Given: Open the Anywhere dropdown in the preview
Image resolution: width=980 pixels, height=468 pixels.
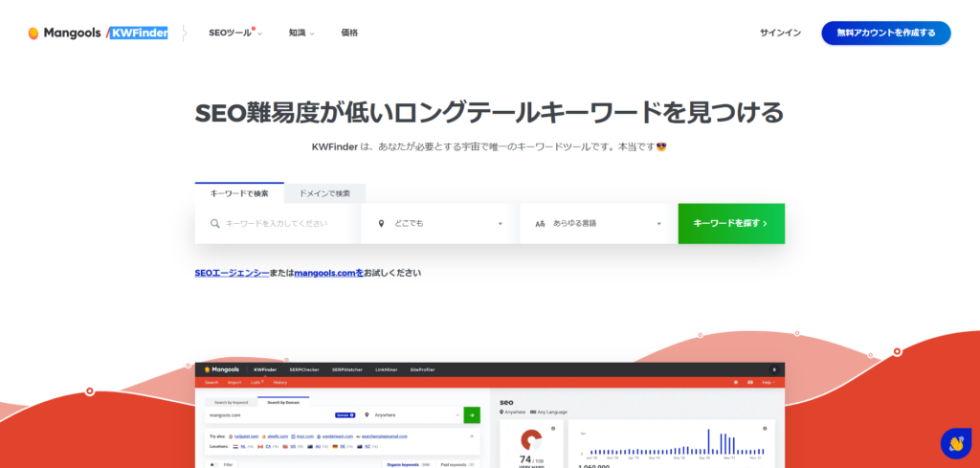Looking at the screenshot, I should pyautogui.click(x=412, y=415).
